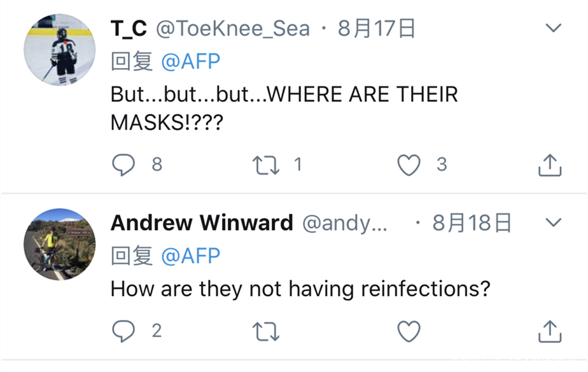Open Andrew Winward's display name

pyautogui.click(x=202, y=223)
